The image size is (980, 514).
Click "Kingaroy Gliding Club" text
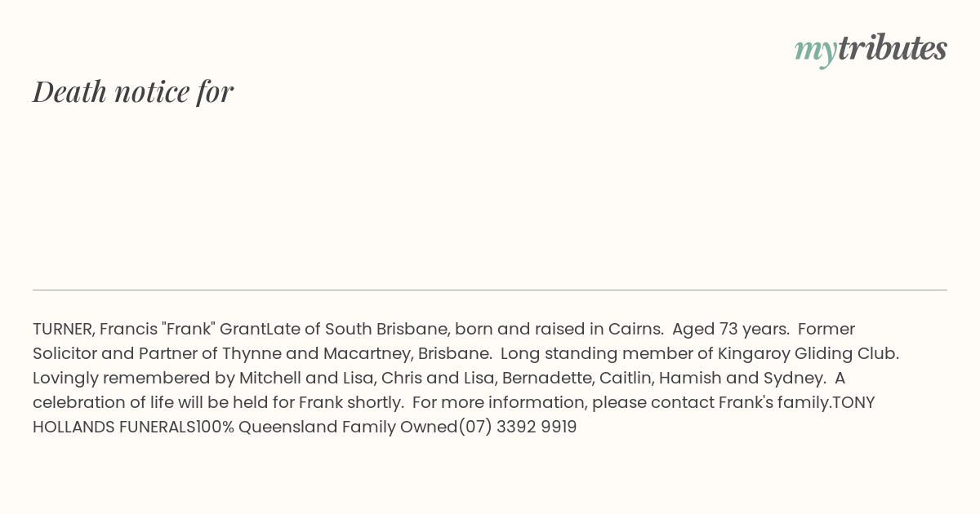(x=808, y=353)
